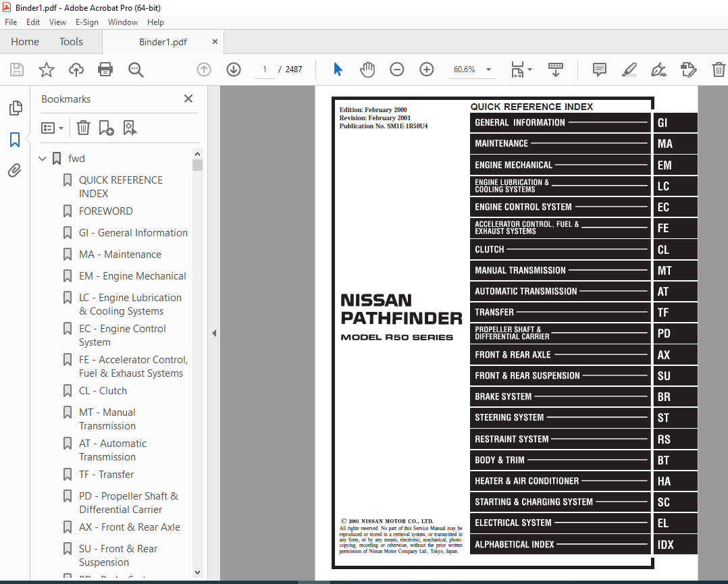Add a comment note
728x584 pixels.
coord(600,70)
